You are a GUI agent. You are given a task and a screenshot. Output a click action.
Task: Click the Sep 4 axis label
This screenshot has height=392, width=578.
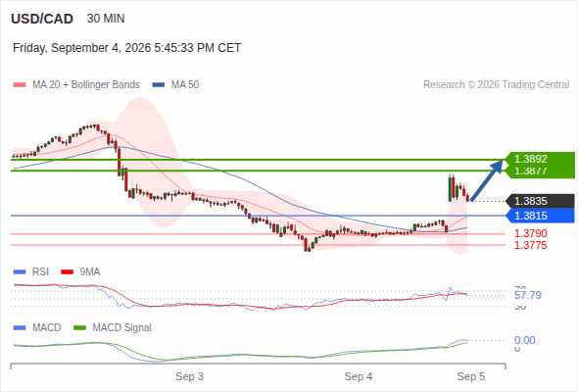(359, 377)
